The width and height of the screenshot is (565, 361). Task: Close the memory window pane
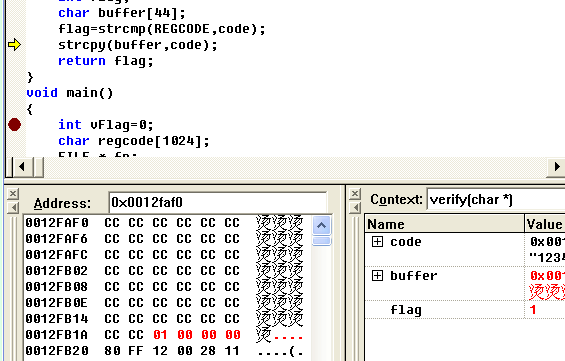click(x=13, y=194)
